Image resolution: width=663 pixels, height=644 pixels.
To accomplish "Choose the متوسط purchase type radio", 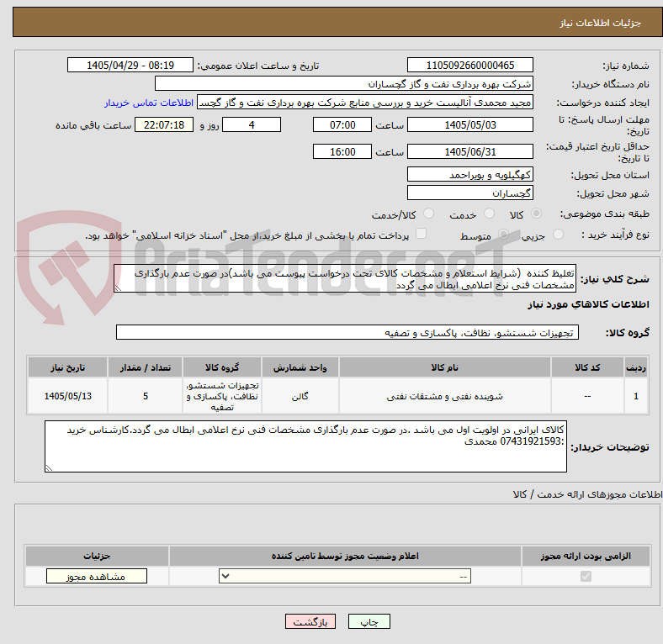I will tap(503, 235).
